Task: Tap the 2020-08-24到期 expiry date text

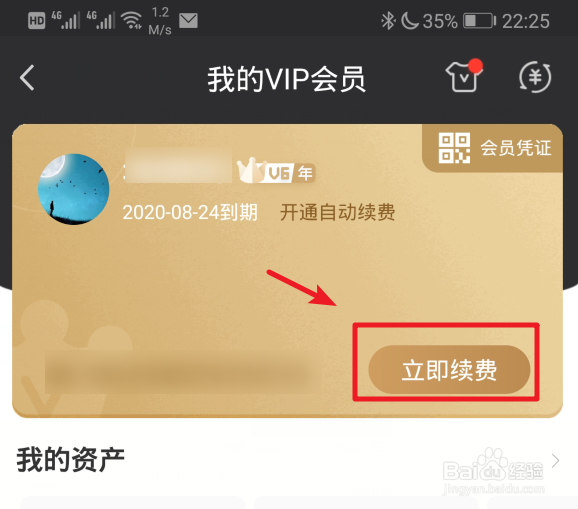Action: pos(190,213)
